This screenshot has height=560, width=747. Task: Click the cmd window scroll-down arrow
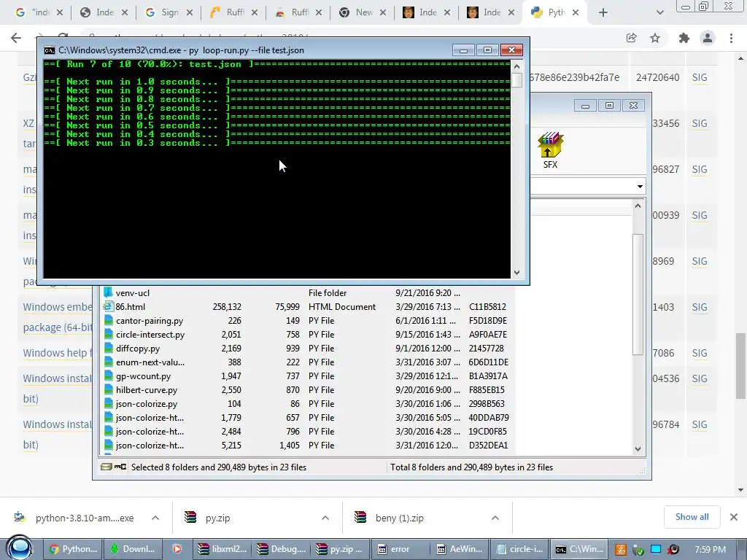click(517, 273)
